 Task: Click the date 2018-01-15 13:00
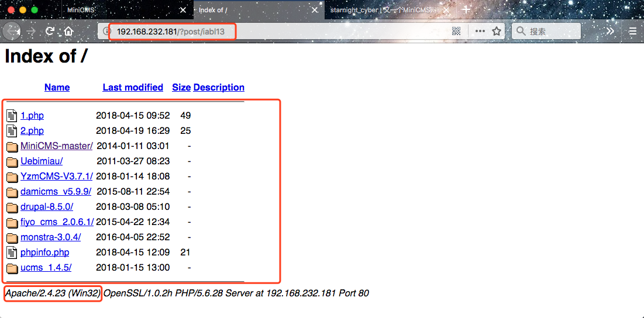pos(133,268)
